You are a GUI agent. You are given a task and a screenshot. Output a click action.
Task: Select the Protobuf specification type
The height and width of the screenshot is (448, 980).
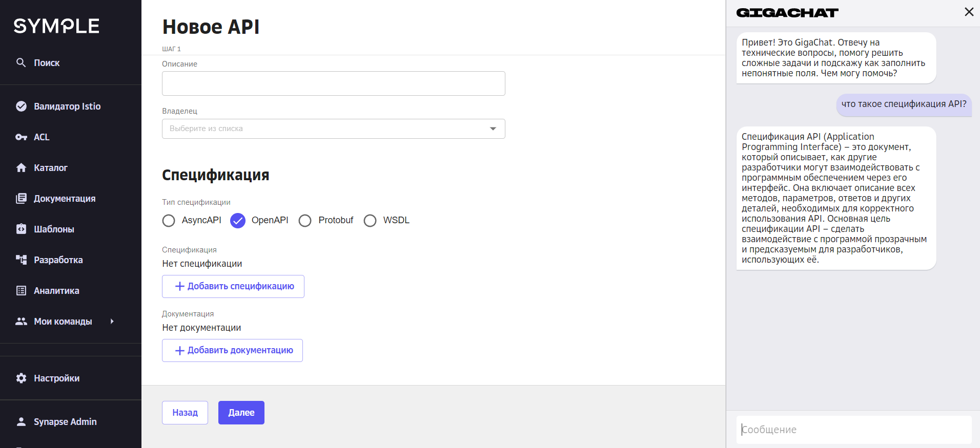(x=305, y=221)
